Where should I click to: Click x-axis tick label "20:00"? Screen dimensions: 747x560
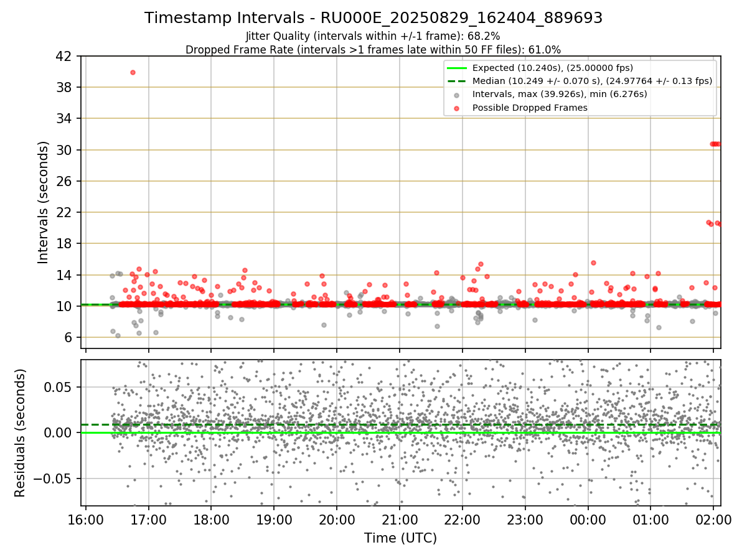[x=337, y=519]
